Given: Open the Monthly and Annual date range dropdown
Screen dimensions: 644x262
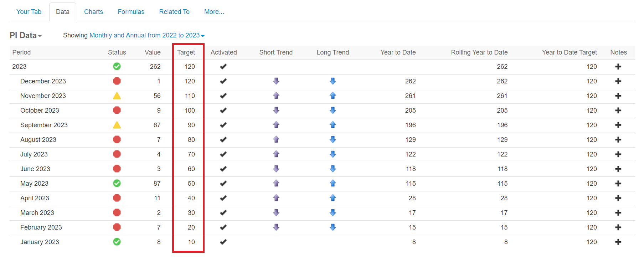Looking at the screenshot, I should coord(147,35).
